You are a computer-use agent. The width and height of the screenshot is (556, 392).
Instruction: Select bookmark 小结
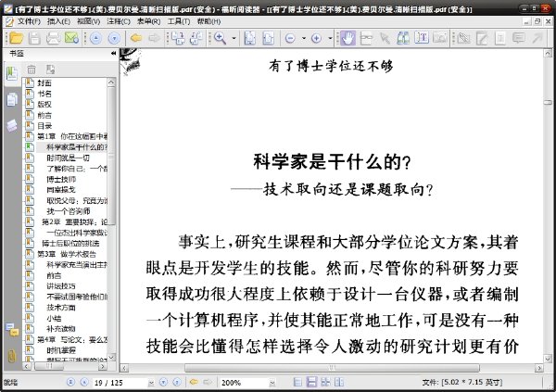point(54,318)
